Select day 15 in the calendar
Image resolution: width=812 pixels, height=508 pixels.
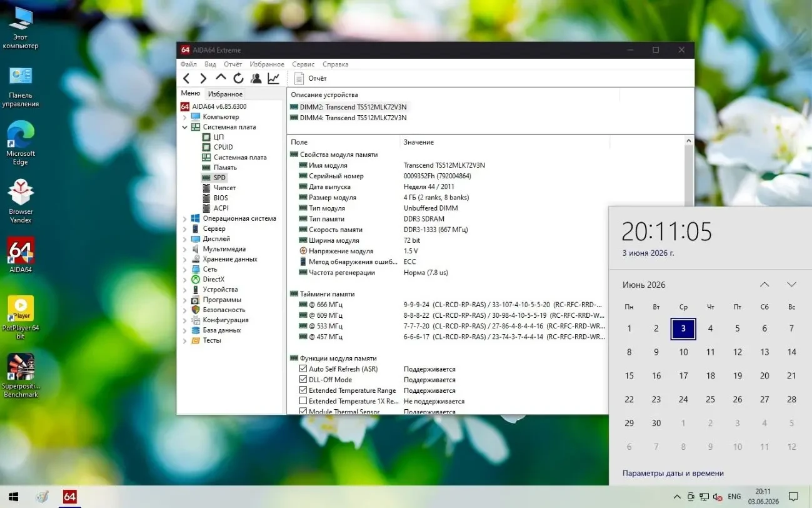pyautogui.click(x=629, y=376)
